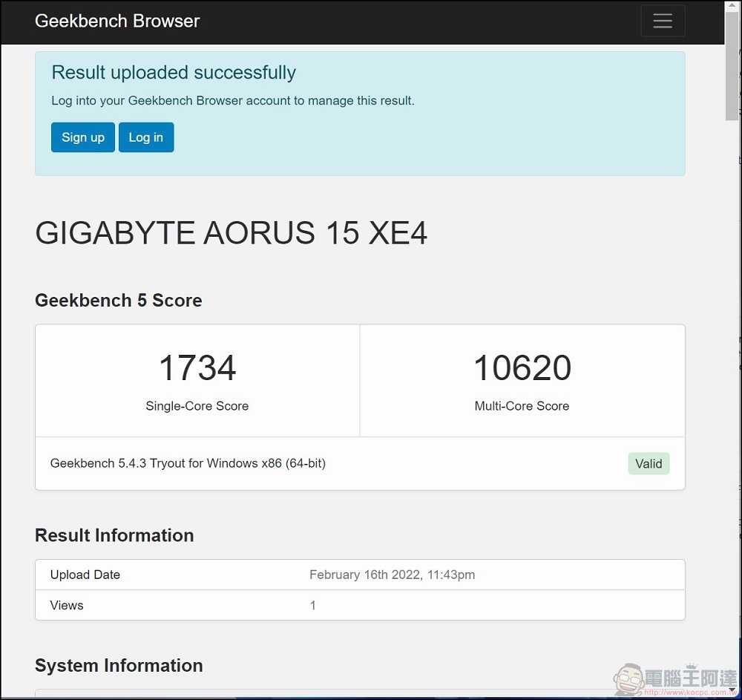Expand the Geekbench 5 Score section
The height and width of the screenshot is (700, 742).
pos(118,300)
